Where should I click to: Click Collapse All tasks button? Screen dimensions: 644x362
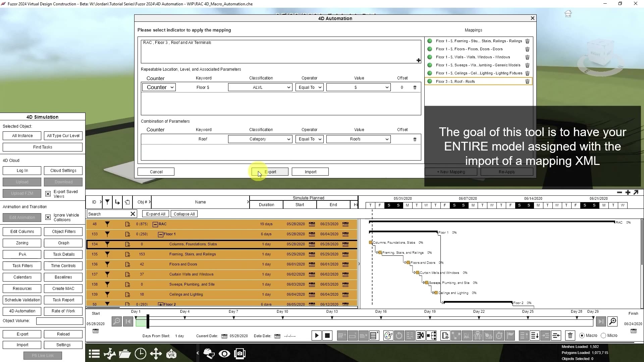tap(184, 214)
